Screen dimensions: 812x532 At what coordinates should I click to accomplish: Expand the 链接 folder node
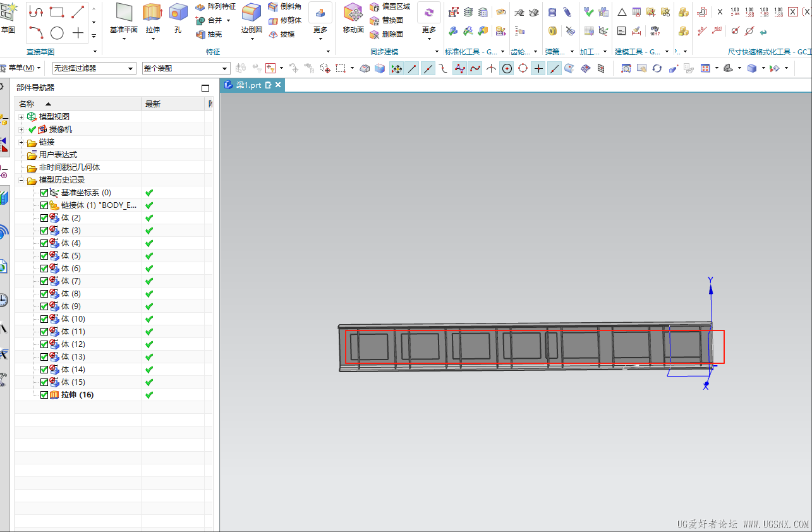[x=21, y=142]
